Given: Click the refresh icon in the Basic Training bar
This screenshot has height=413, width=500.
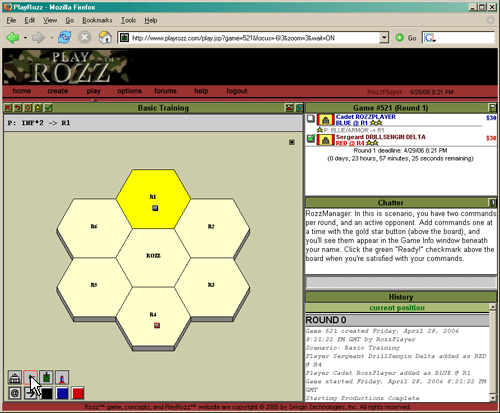Looking at the screenshot, I should click(299, 108).
